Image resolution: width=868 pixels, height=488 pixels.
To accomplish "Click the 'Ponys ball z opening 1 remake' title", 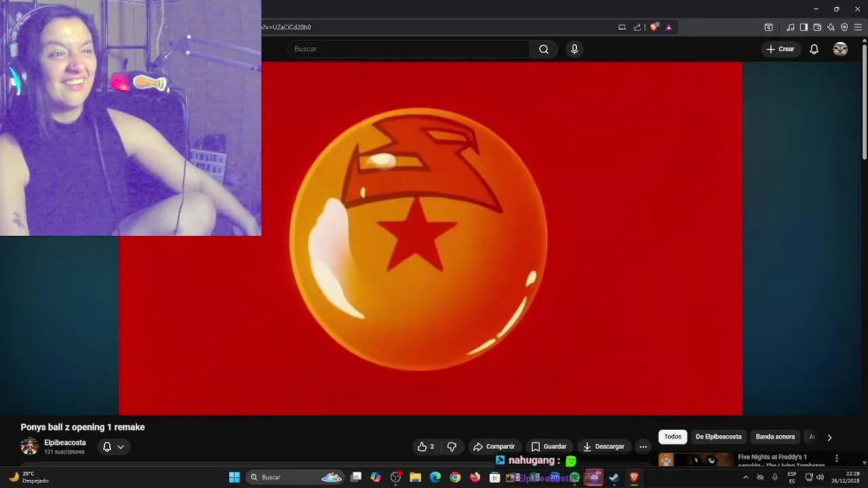I will pyautogui.click(x=83, y=427).
